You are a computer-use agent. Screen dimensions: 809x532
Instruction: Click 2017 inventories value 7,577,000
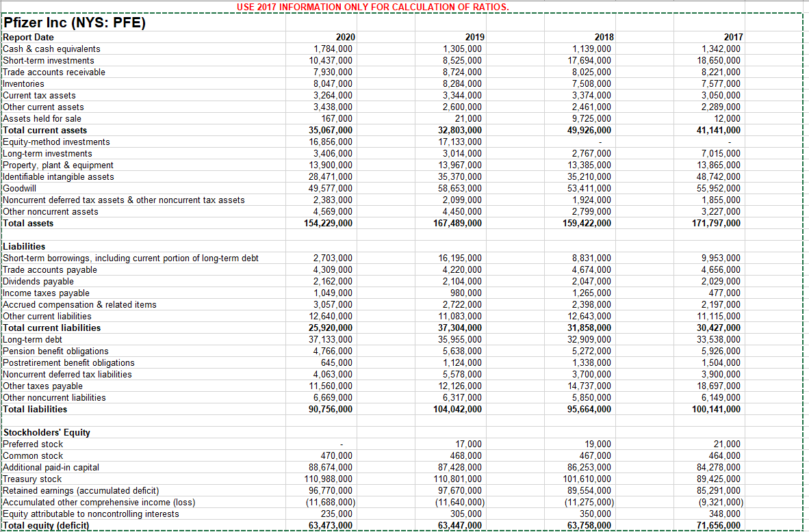[x=721, y=84]
